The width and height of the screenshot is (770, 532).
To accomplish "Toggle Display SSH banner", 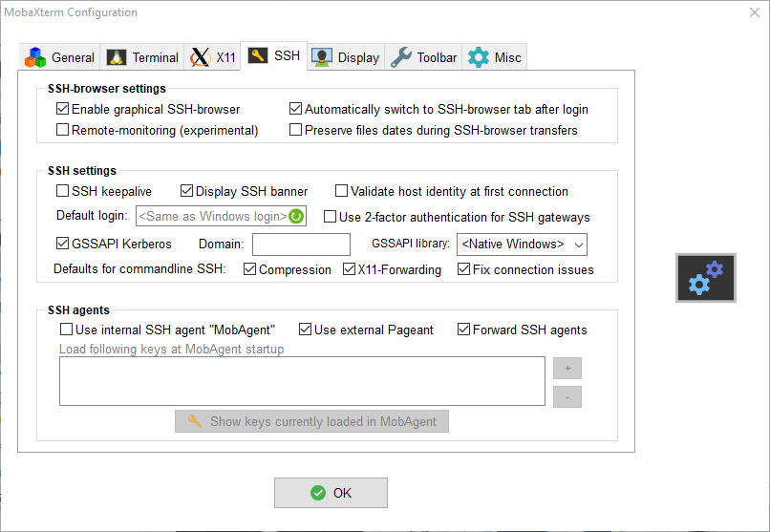I will [x=186, y=190].
